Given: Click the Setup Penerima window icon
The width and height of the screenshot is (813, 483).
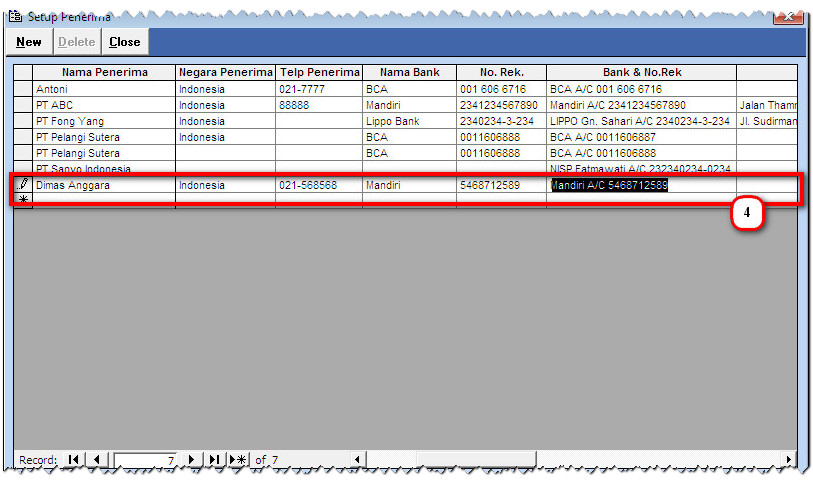Looking at the screenshot, I should 15,17.
